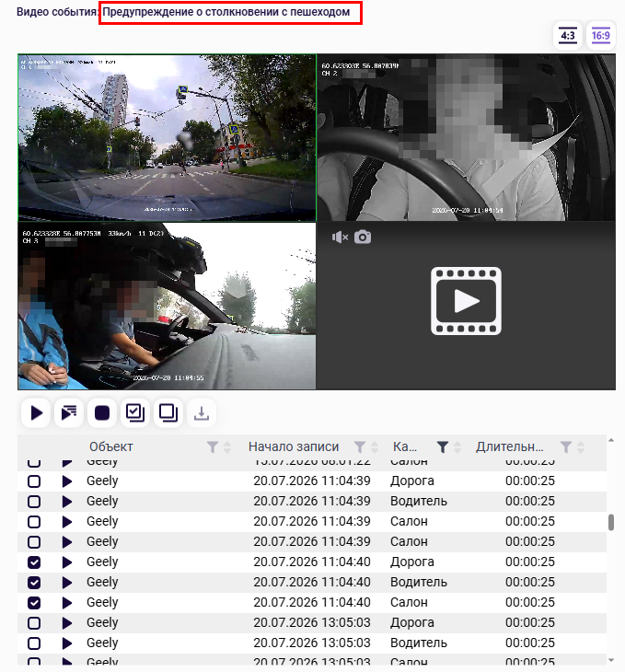This screenshot has width=625, height=672.
Task: Click the select all checkmark icon
Action: (135, 412)
